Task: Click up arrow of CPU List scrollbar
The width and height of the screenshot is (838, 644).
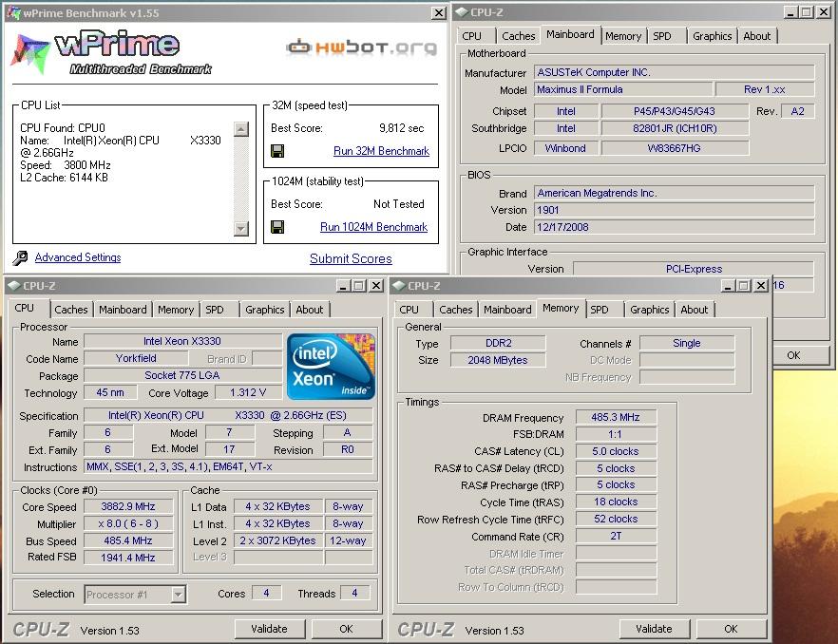Action: click(x=241, y=129)
